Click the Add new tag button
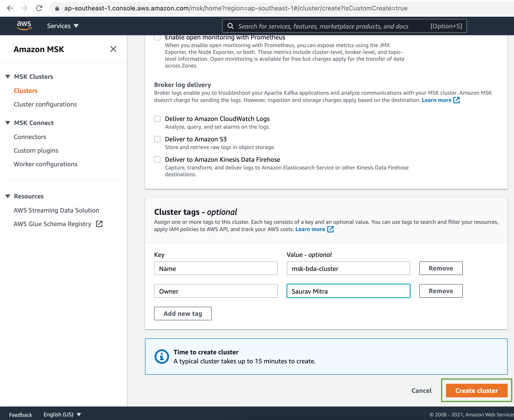The image size is (514, 420). coord(183,313)
